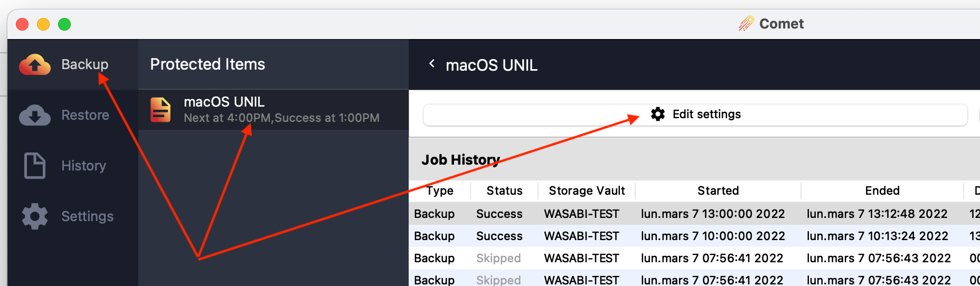Click the macOS UNIL protected item file icon
The height and width of the screenshot is (286, 980).
[161, 110]
